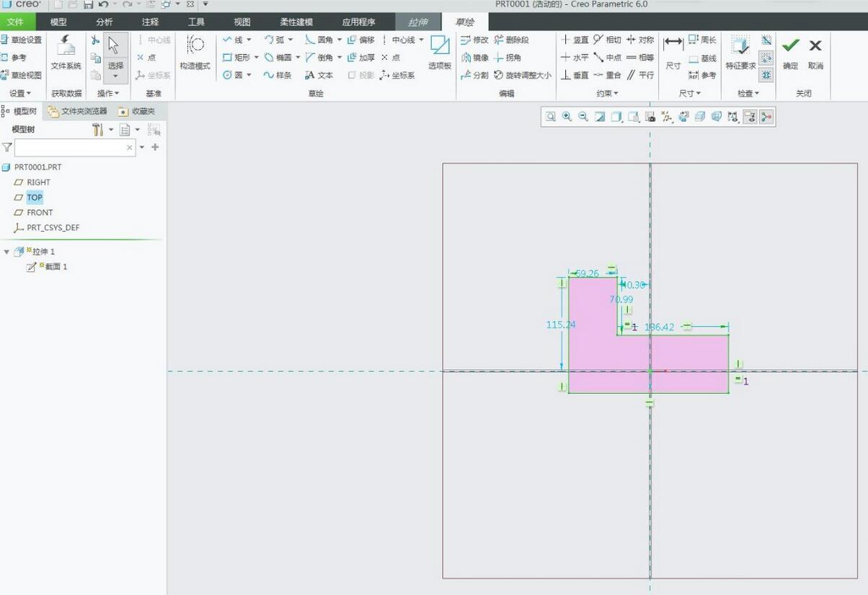Toggle the top check-group overlap geometry icon
Viewport: 868px width, 595px height.
(x=766, y=40)
